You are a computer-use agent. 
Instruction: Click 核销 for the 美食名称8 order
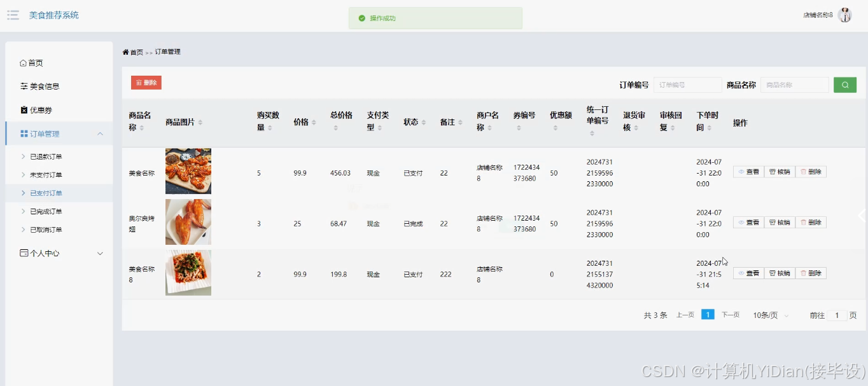(x=780, y=273)
